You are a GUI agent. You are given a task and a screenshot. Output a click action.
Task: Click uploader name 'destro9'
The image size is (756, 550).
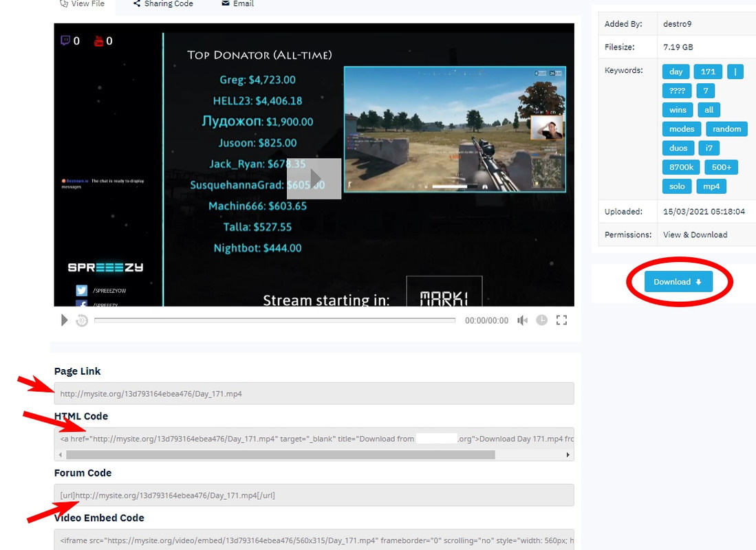pos(677,23)
